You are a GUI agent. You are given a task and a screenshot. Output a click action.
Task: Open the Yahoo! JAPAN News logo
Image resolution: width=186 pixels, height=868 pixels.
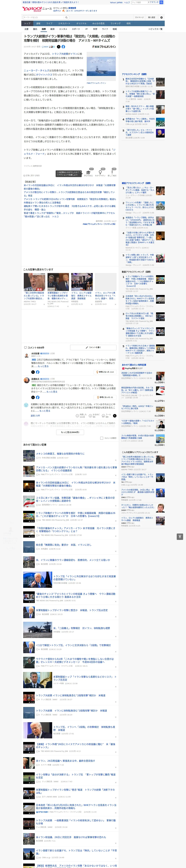coord(37,9)
